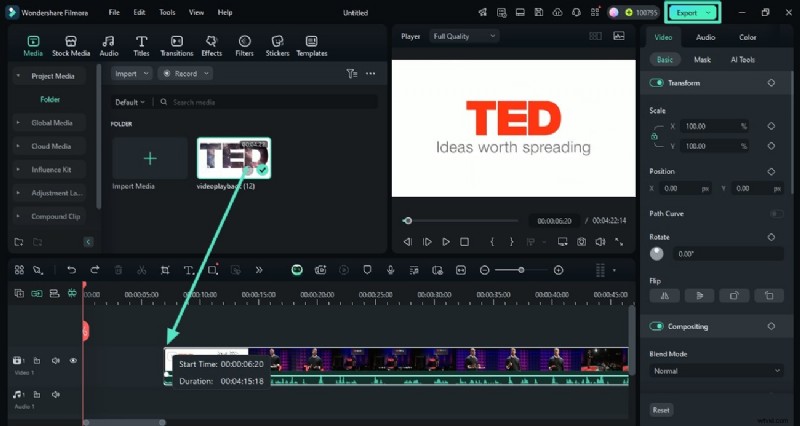Viewport: 800px width, 426px height.
Task: Hide Video 1 track with eye icon
Action: [73, 360]
